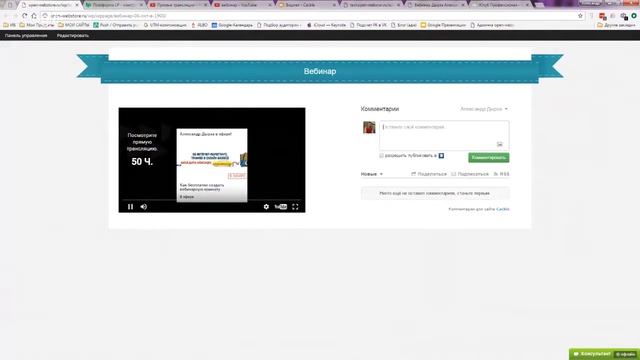Enable the allow-publishing checkbox under comment
Screen dimensions: 640x360
pos(382,156)
